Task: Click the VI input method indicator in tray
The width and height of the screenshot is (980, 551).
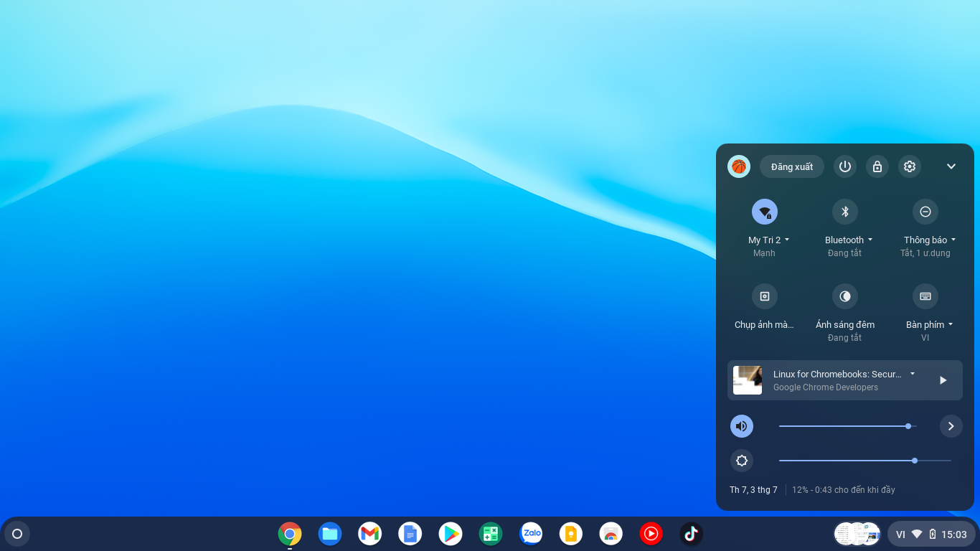Action: 900,534
